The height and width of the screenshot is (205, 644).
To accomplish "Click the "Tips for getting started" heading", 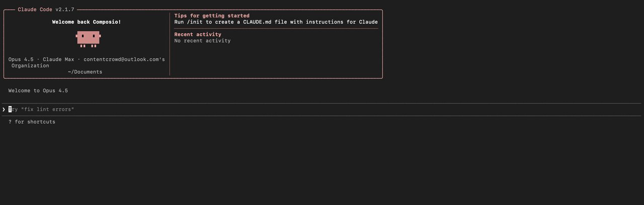I will point(212,16).
